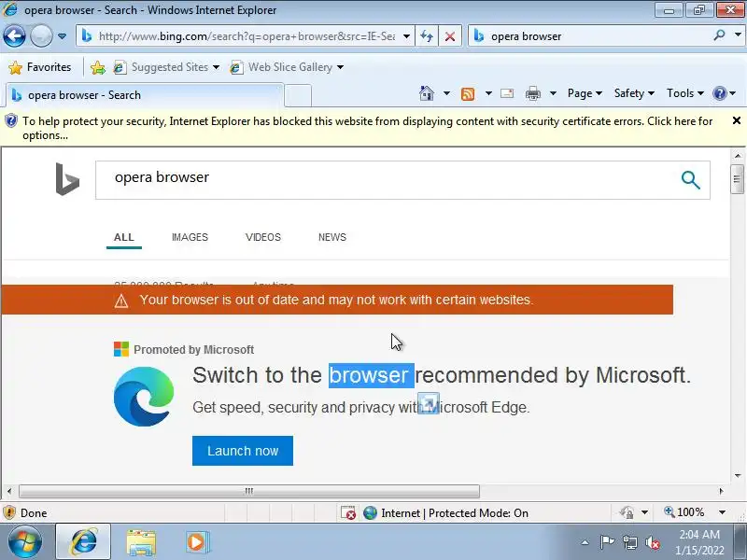Click the muted volume tray icon
Screen dimensions: 747x560
(652, 542)
